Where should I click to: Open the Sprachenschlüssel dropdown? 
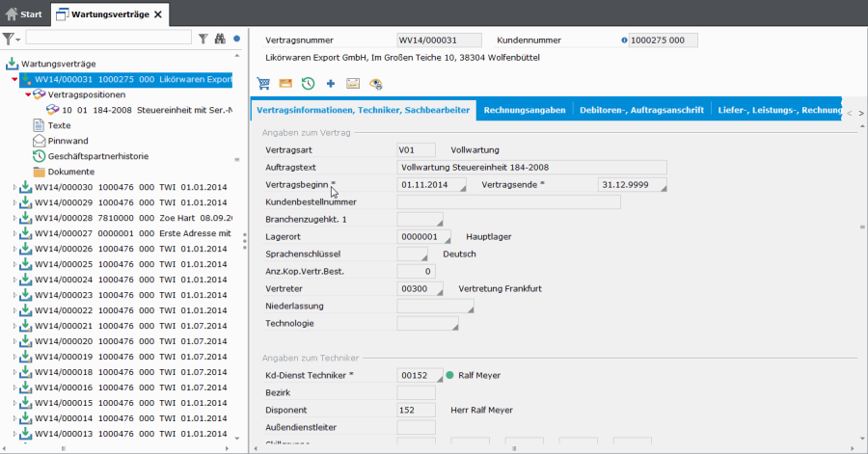[x=423, y=257]
